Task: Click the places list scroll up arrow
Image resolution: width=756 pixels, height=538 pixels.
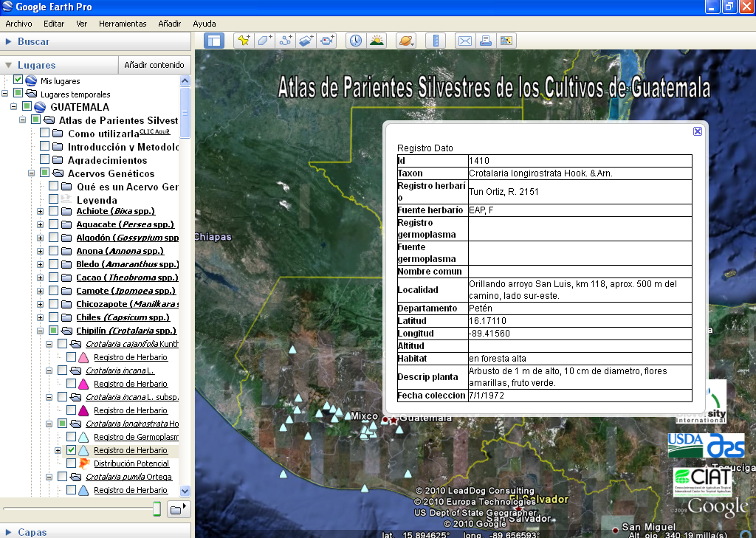Action: tap(185, 81)
